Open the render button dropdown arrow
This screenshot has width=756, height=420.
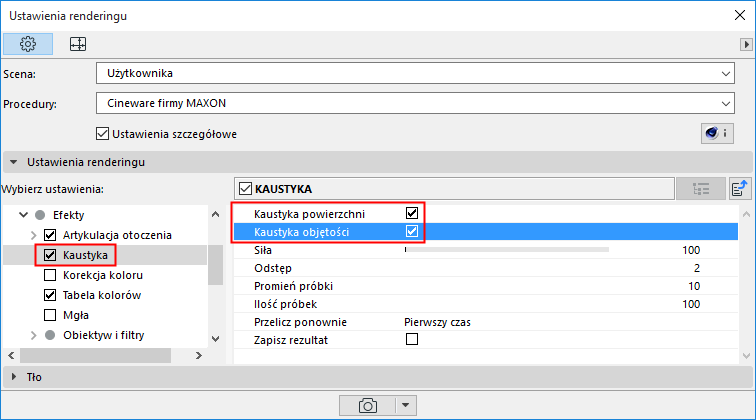pyautogui.click(x=405, y=405)
